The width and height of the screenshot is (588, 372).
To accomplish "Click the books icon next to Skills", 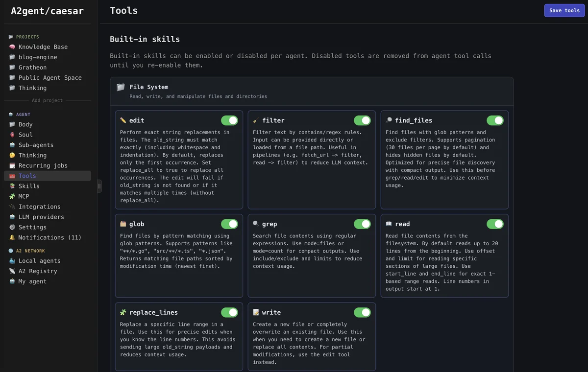I will [x=12, y=186].
